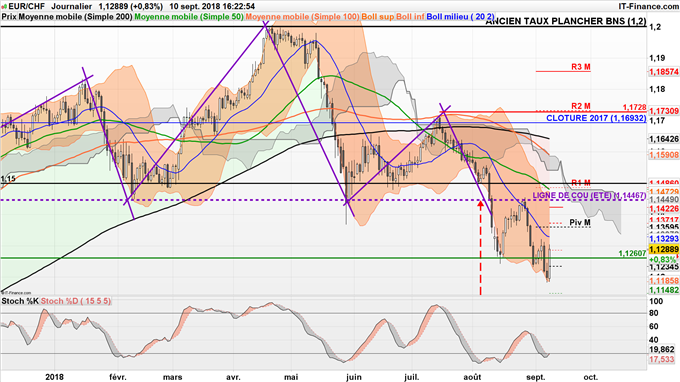The width and height of the screenshot is (680, 382).
Task: Open the IT-Finance.com link at top right
Action: tap(649, 7)
